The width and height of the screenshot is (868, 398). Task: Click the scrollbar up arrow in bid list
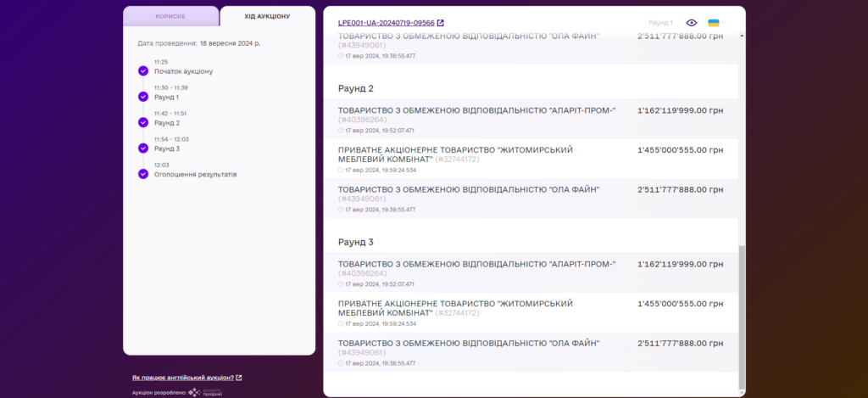pyautogui.click(x=742, y=36)
